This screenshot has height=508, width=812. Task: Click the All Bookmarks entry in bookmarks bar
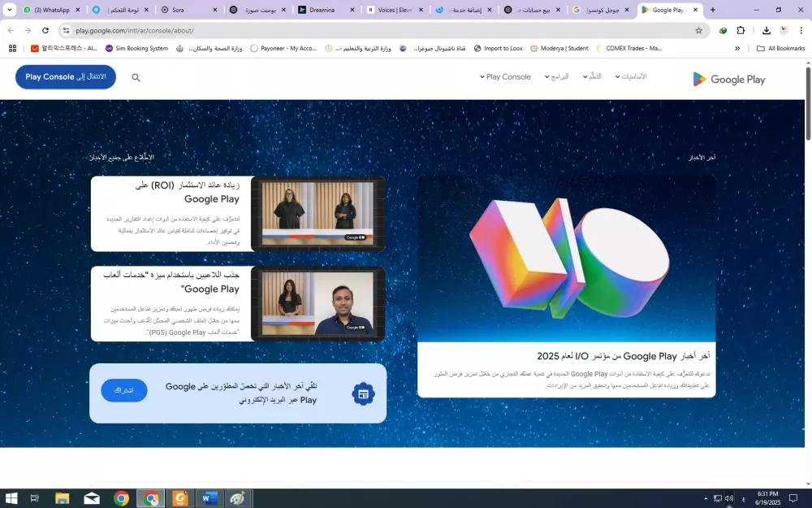click(780, 48)
